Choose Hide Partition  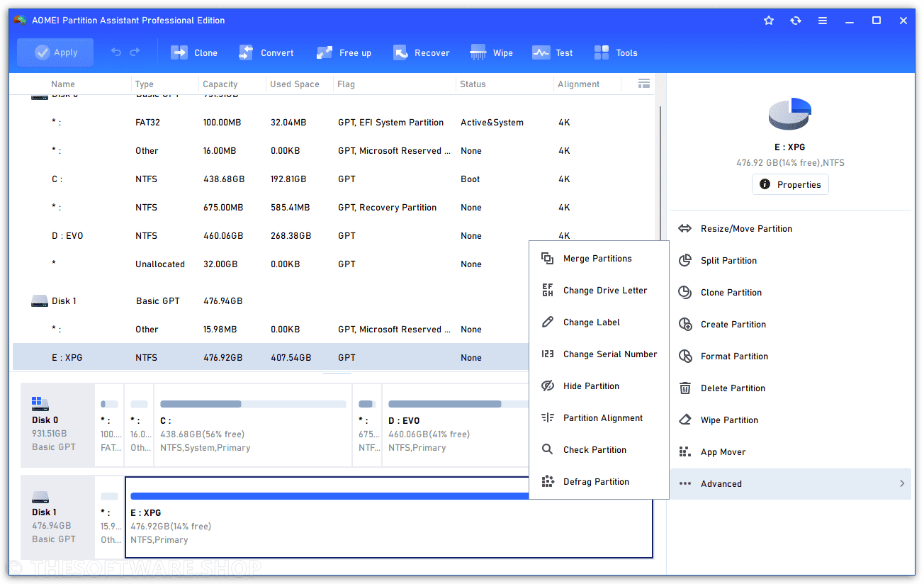pyautogui.click(x=599, y=386)
